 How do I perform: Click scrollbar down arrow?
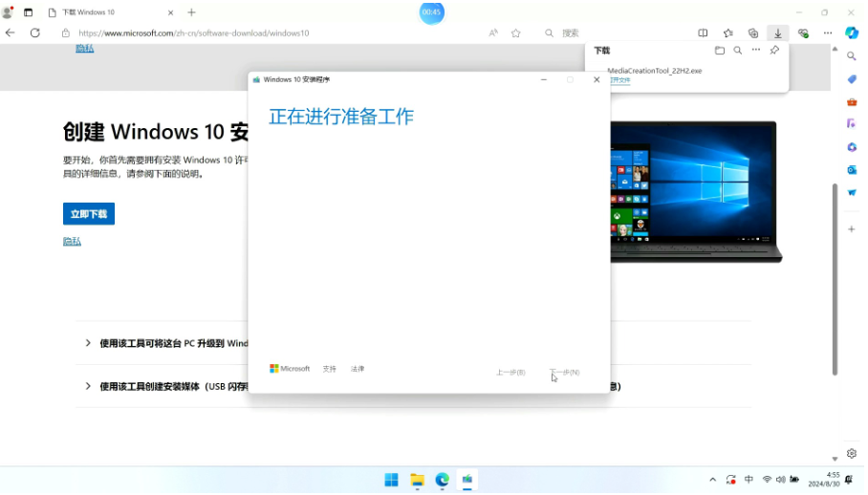(x=835, y=459)
